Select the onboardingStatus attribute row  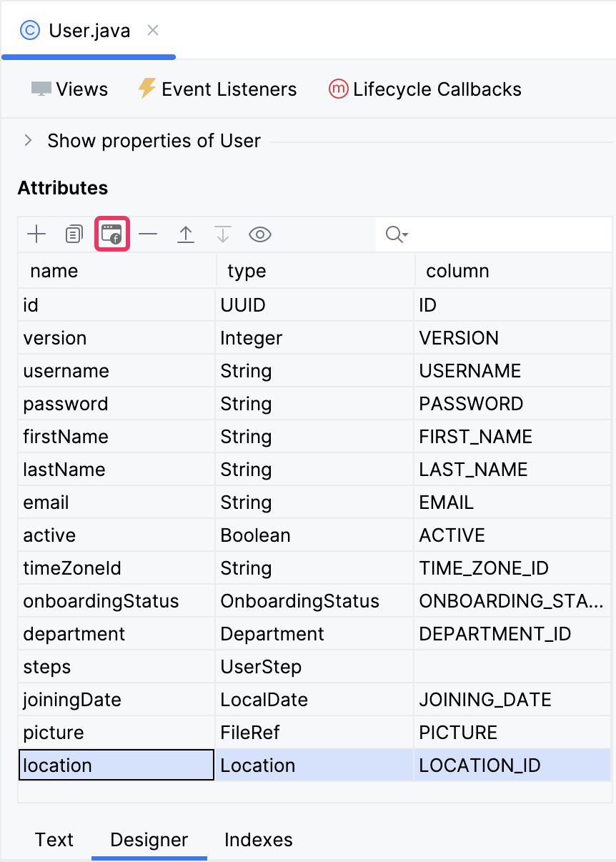click(101, 601)
